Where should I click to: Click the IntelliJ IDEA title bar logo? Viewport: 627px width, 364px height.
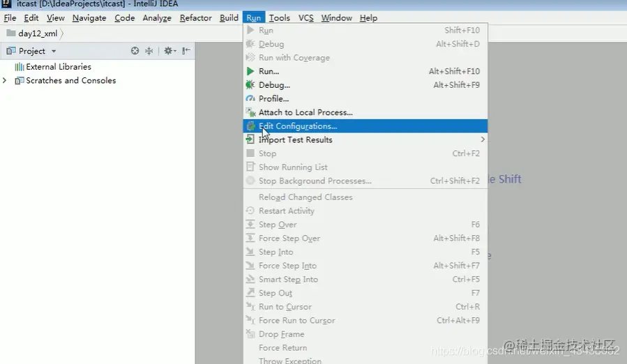coord(6,3)
